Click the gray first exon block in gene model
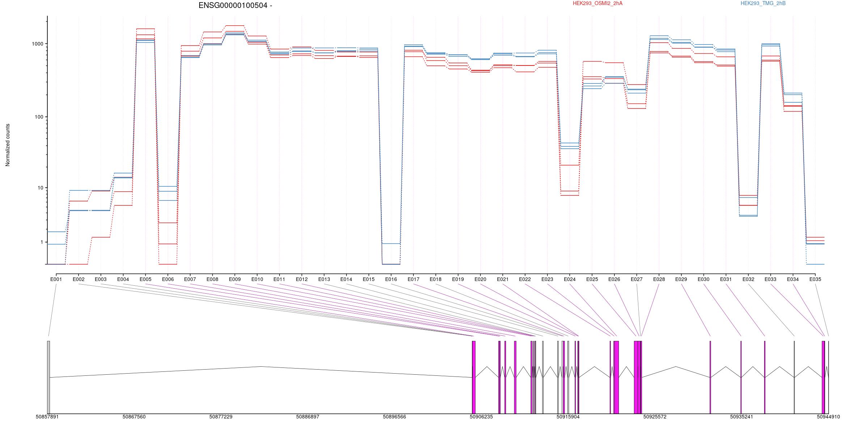 48,377
